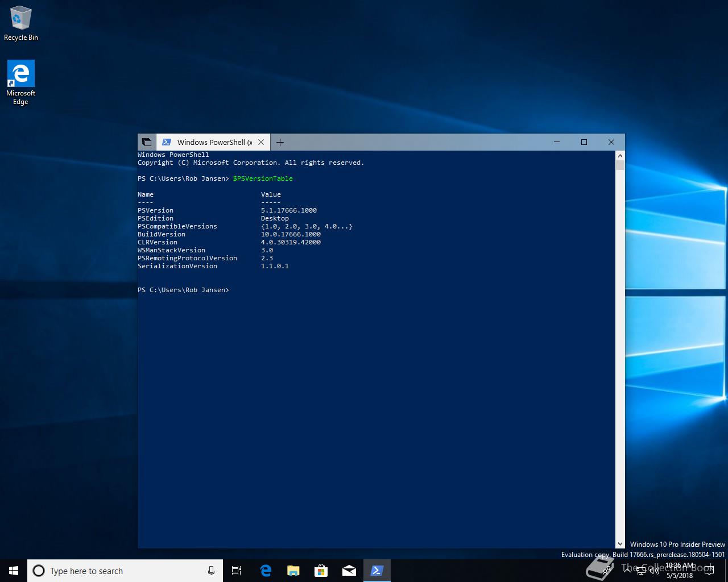Close the PowerShell window
The width and height of the screenshot is (728, 582).
[x=611, y=142]
